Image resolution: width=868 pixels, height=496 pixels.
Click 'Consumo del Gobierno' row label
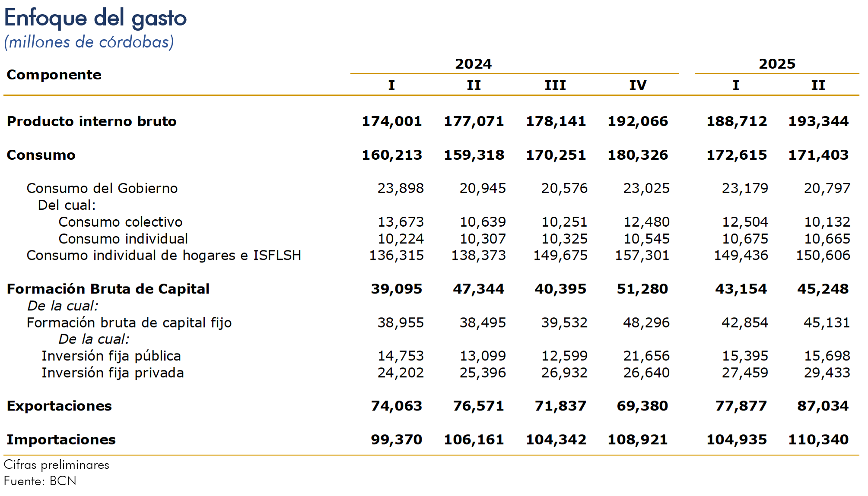(102, 188)
